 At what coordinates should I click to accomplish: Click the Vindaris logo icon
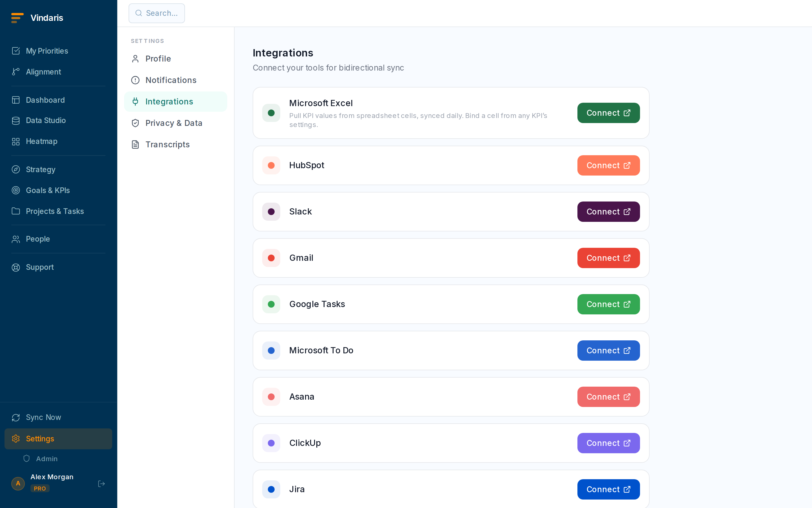pyautogui.click(x=17, y=18)
